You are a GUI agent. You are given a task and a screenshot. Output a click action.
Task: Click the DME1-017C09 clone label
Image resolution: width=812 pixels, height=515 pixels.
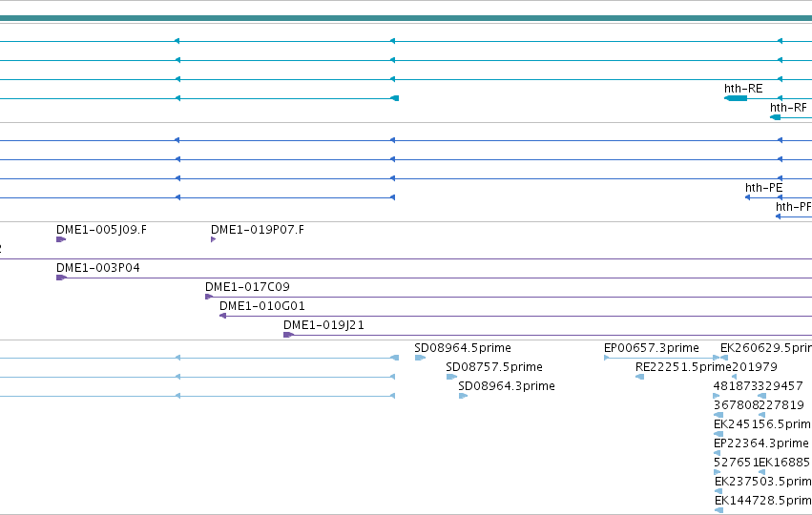point(247,287)
